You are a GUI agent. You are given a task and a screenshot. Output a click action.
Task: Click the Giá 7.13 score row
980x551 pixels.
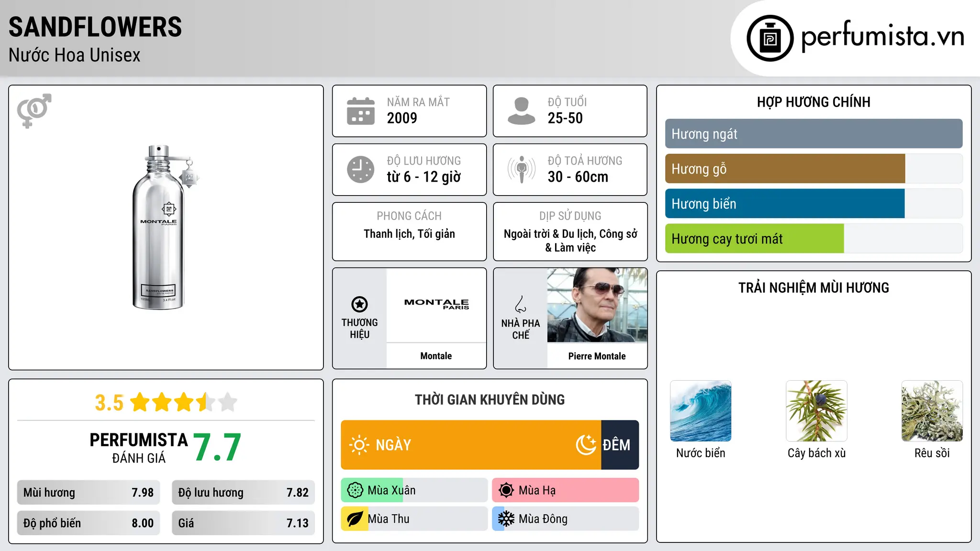(x=244, y=523)
